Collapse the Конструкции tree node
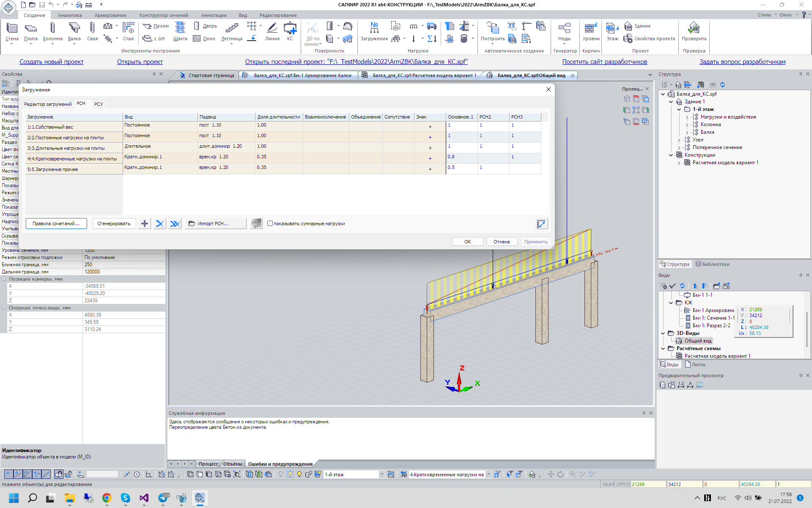Screen dimensions: 812x508 [x=671, y=155]
